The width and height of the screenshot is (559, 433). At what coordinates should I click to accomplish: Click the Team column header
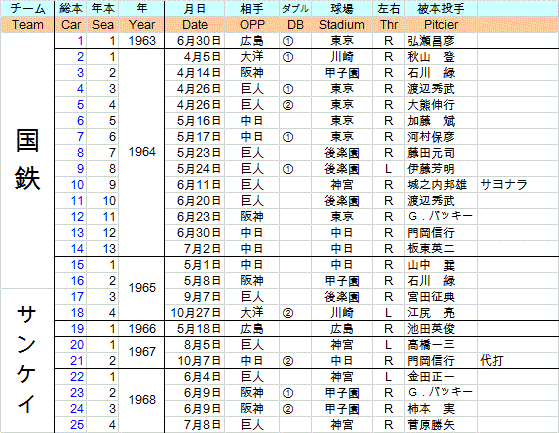[x=27, y=25]
